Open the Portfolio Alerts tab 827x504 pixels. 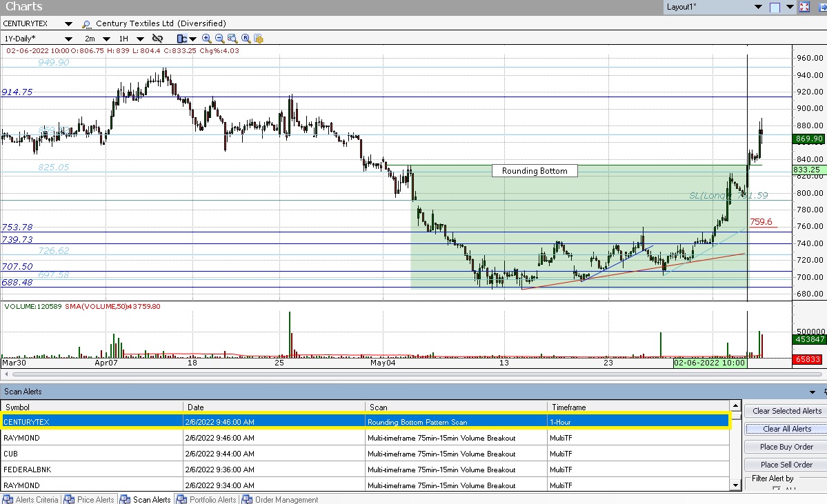(206, 499)
